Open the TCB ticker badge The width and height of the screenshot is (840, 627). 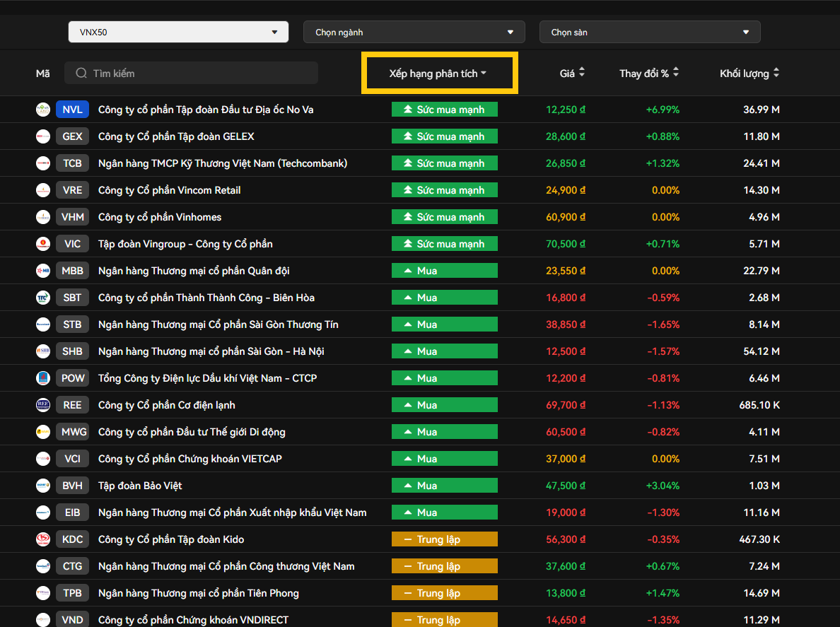click(x=72, y=163)
